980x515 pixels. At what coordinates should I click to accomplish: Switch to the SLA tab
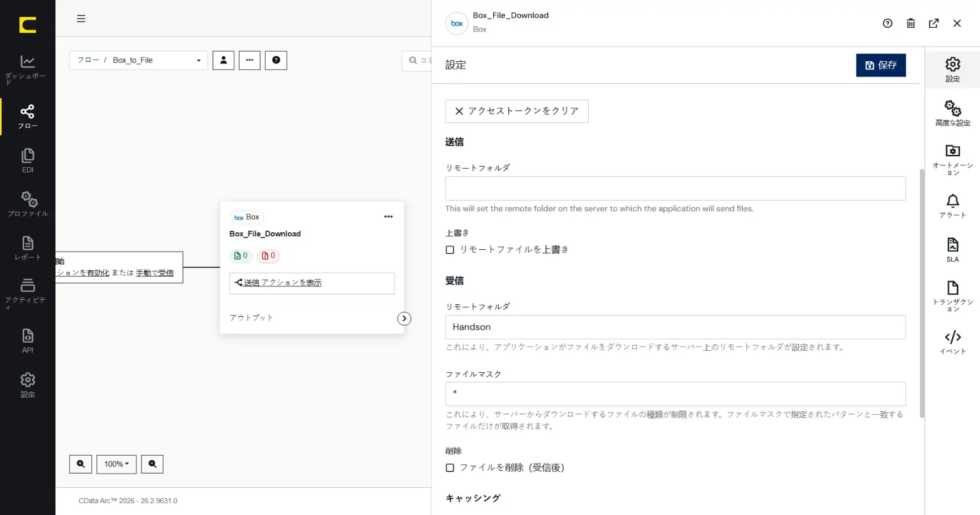(x=952, y=250)
